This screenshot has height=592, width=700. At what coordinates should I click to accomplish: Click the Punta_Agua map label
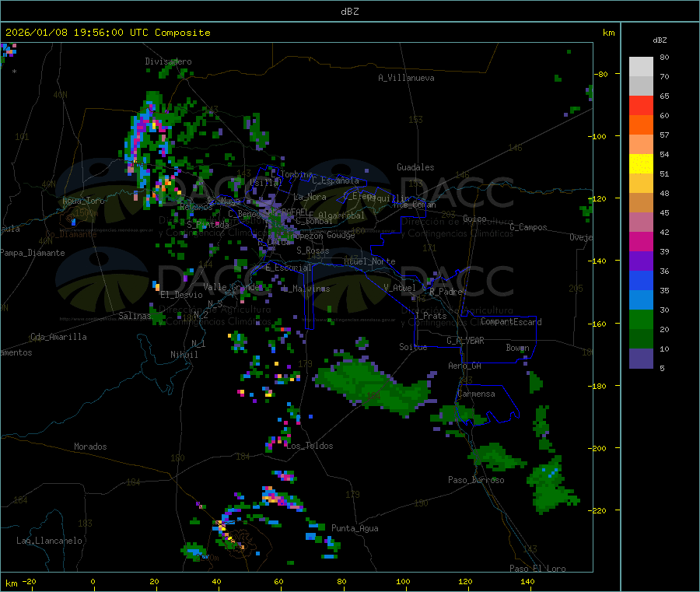coord(355,529)
